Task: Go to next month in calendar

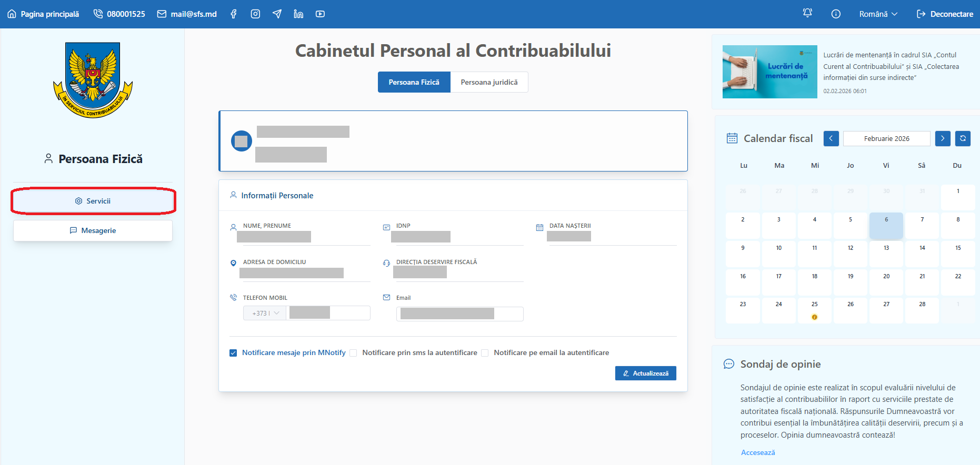Action: coord(943,138)
